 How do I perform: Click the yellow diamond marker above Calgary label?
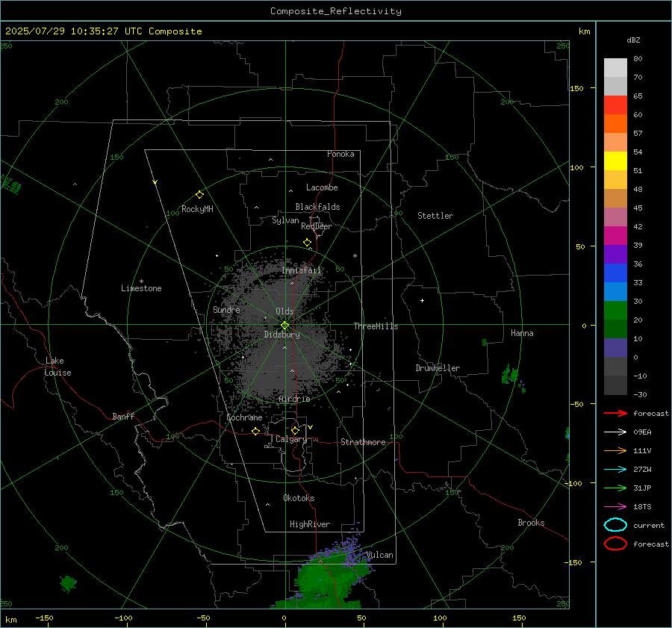[295, 430]
